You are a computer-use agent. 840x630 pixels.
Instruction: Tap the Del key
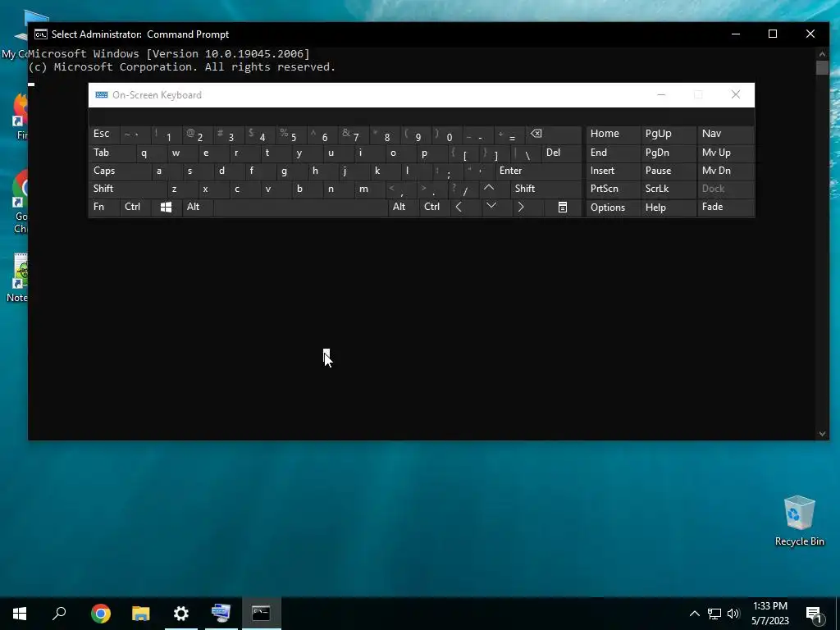pyautogui.click(x=561, y=153)
